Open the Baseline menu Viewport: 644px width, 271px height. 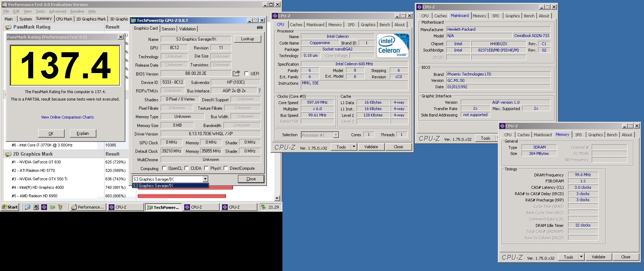(x=77, y=11)
